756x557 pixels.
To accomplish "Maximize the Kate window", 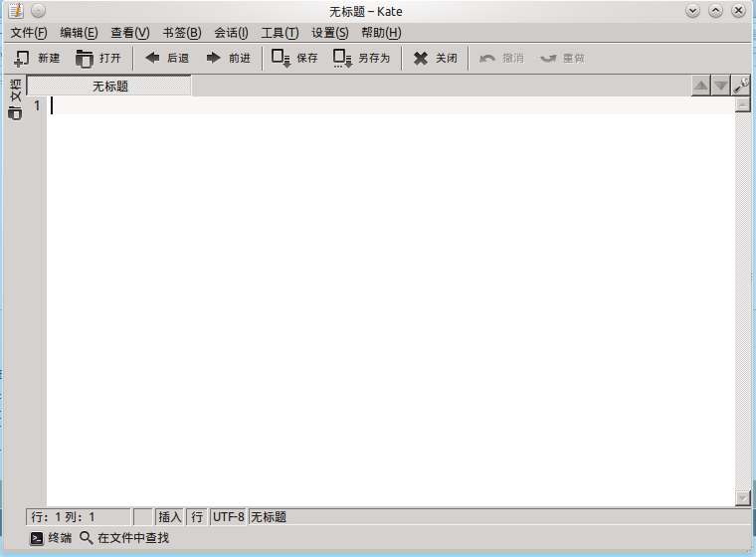I will click(715, 11).
